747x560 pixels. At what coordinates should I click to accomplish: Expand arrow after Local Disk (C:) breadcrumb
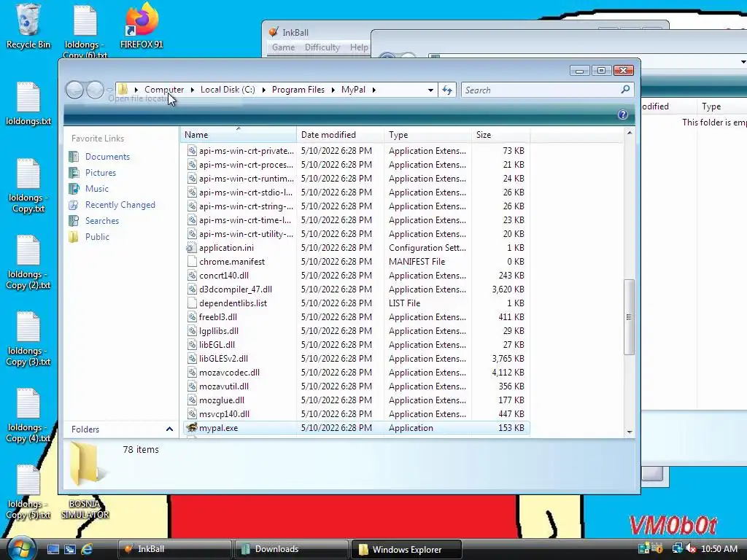point(263,90)
